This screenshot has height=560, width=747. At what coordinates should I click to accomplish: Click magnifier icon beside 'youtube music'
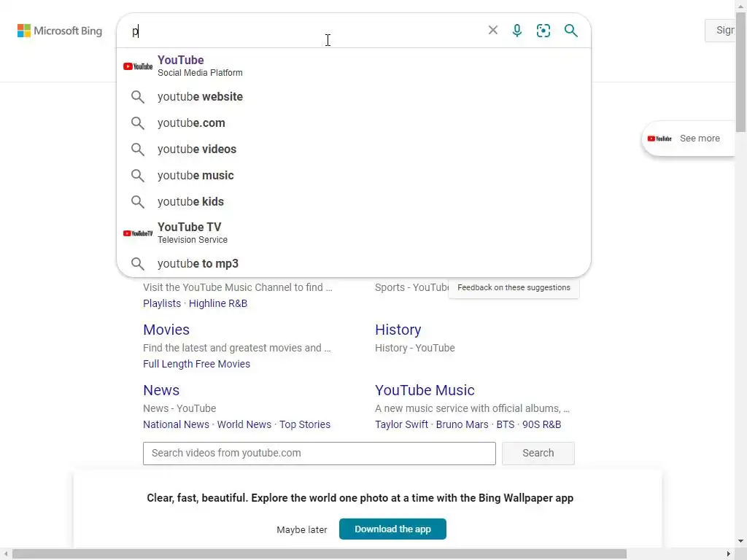(138, 175)
